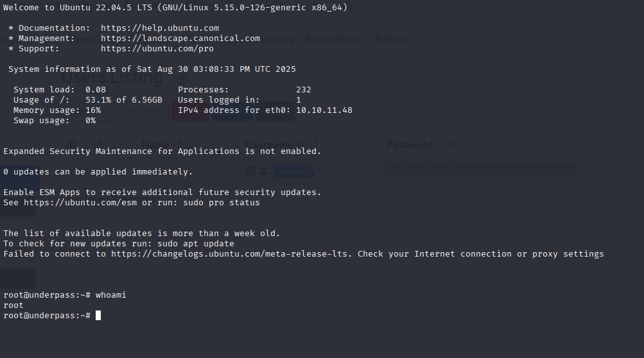644x358 pixels.
Task: Sort Password column ascending via first arrow icon
Action: (x=440, y=144)
